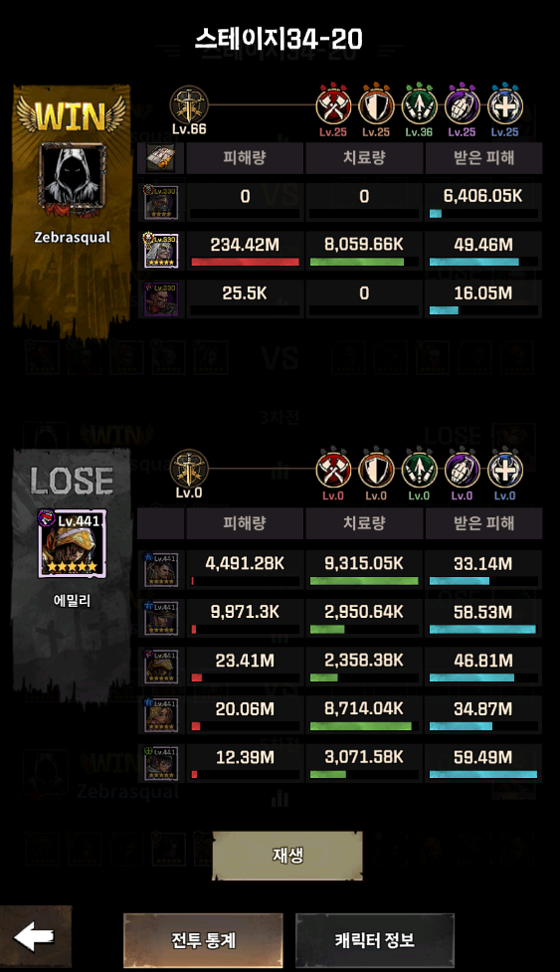
Task: Open Zebrasqual hooded player avatar
Action: 72,180
